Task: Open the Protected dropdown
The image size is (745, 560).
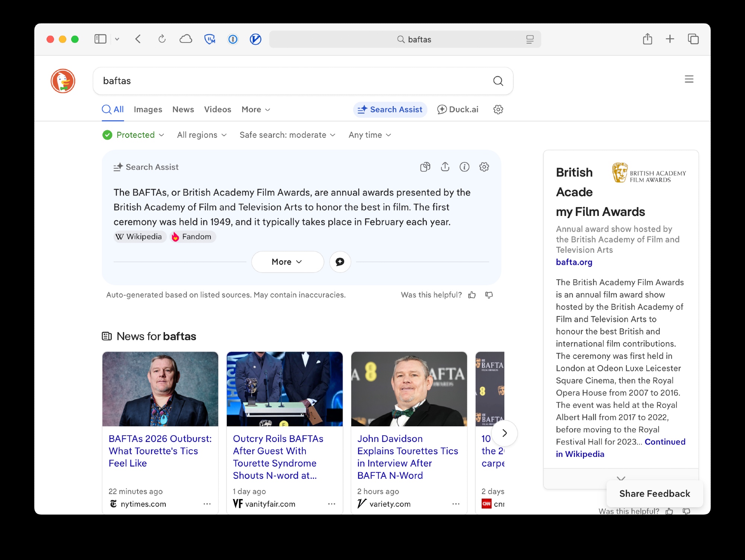Action: pyautogui.click(x=133, y=135)
